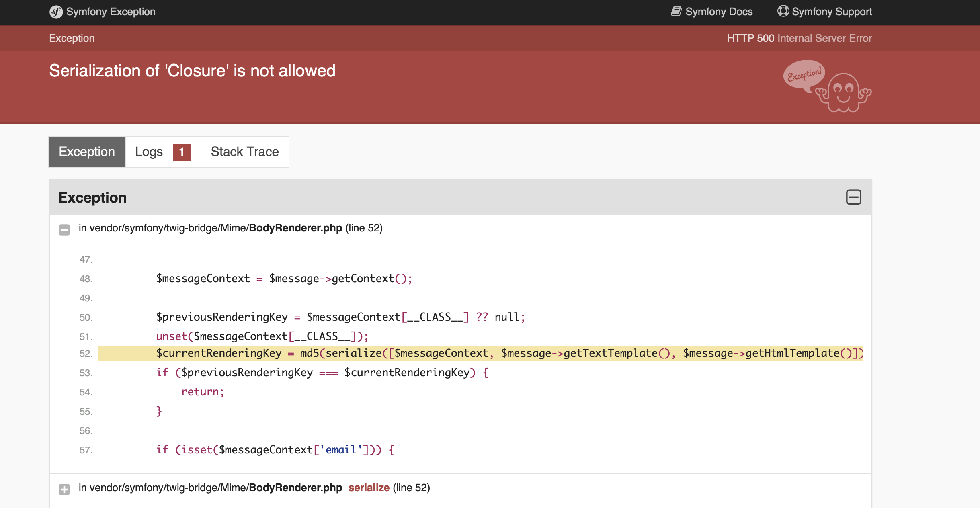This screenshot has height=508, width=980.
Task: Click the serialize method name in trace
Action: coord(369,488)
